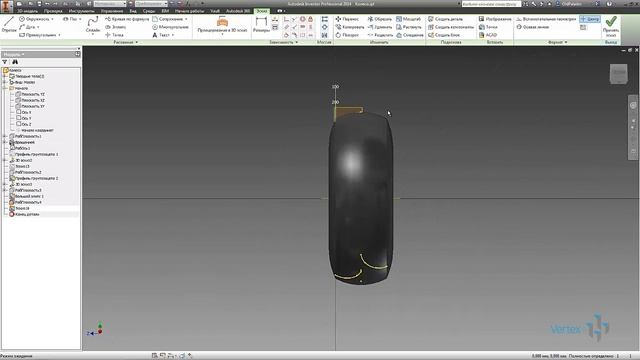Insert an image via Изображение

tap(495, 19)
